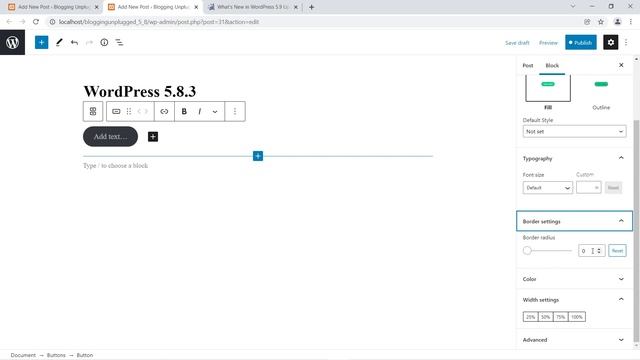Click Save draft
Screen dimensions: 640x360
[517, 42]
